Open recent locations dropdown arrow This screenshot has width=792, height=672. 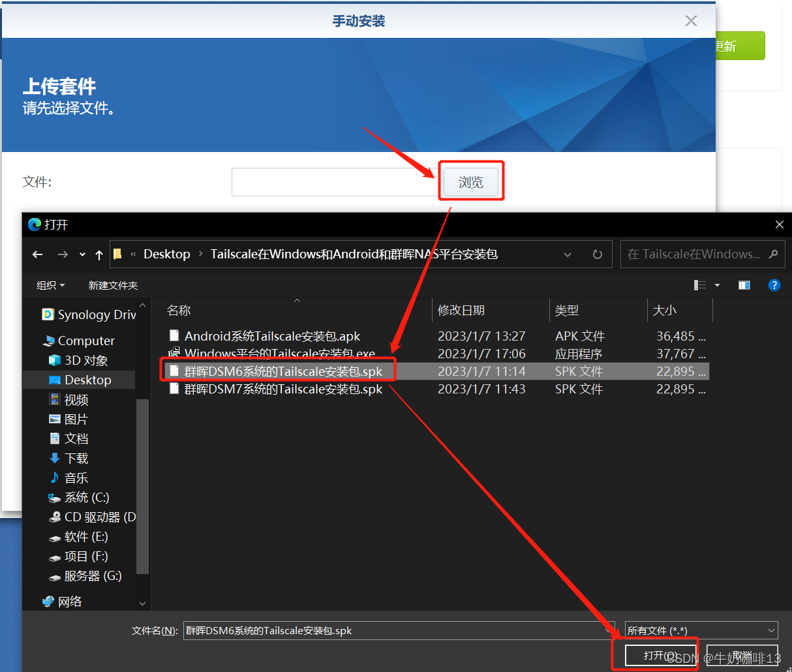(x=82, y=254)
